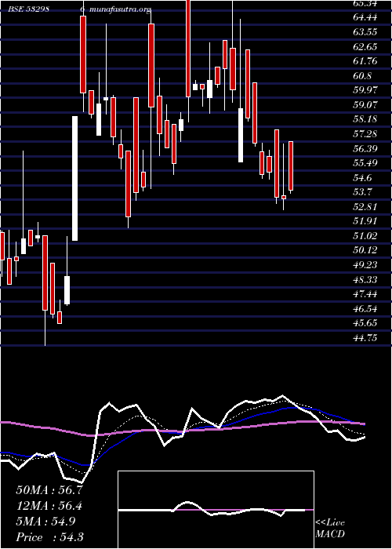Click the 50MA : 56.7 reading
Screen dimensions: 392x549
pyautogui.click(x=49, y=490)
